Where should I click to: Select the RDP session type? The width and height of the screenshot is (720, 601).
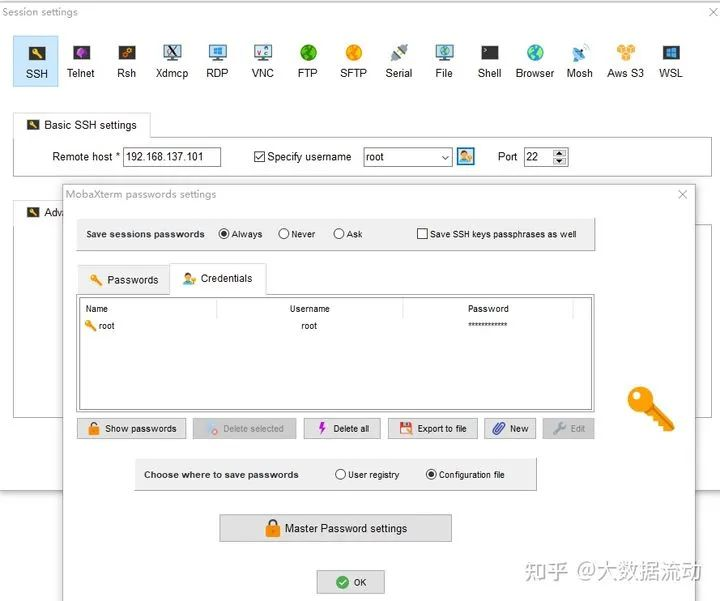coord(217,61)
